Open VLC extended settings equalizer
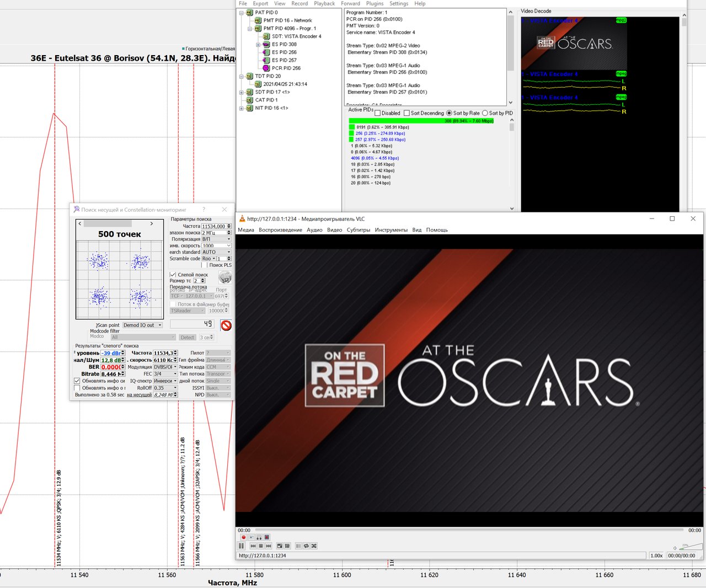 tap(287, 546)
